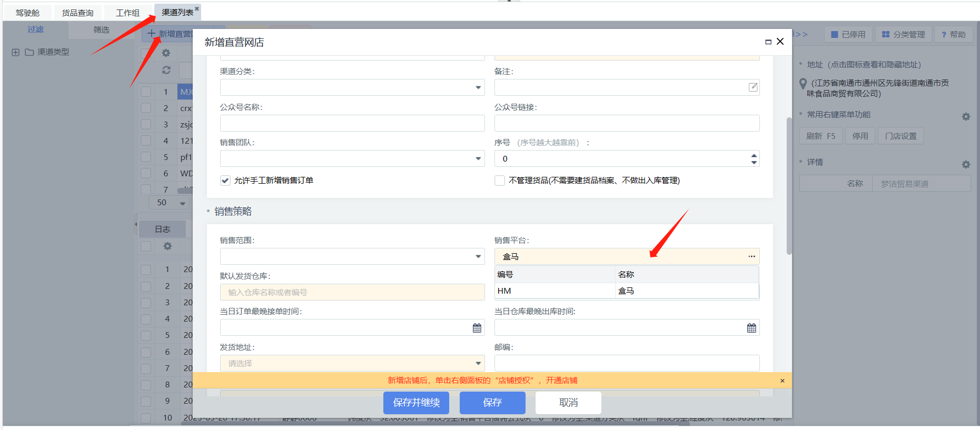Open calendar picker for 当日仓库最晚出库时间
The width and height of the screenshot is (980, 430).
point(751,328)
